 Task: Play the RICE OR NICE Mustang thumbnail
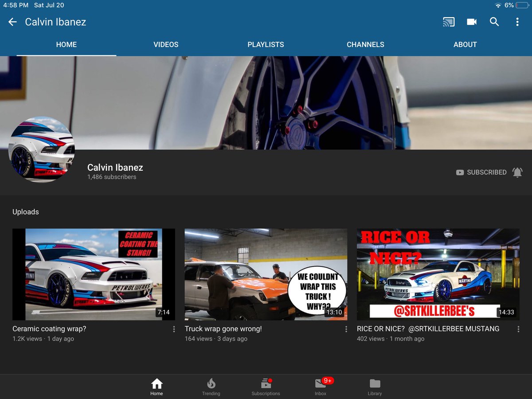[x=438, y=274]
